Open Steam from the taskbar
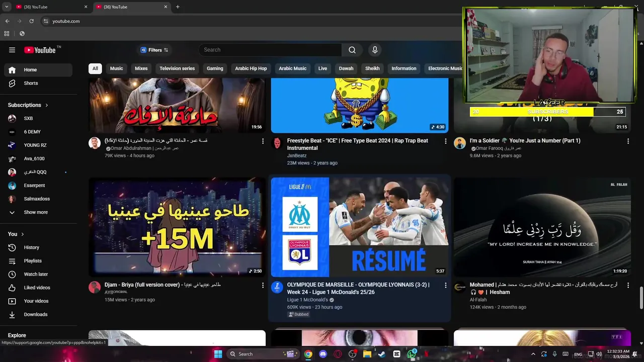This screenshot has width=644, height=362. point(382,354)
